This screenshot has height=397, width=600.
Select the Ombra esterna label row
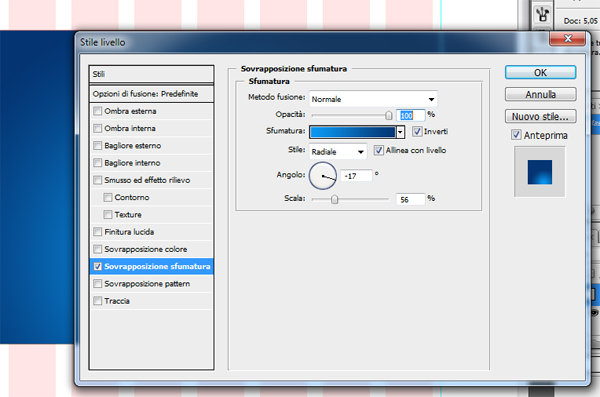click(x=130, y=111)
